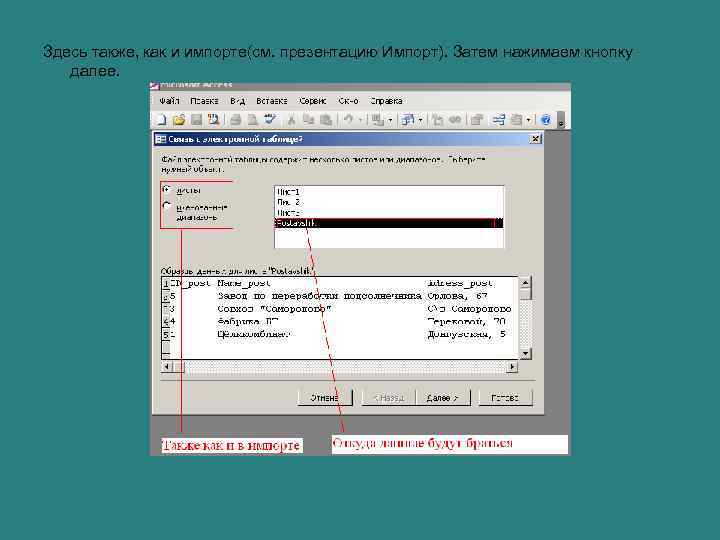The height and width of the screenshot is (540, 720).
Task: Click the Analyze toolbar icon
Action: click(x=407, y=120)
